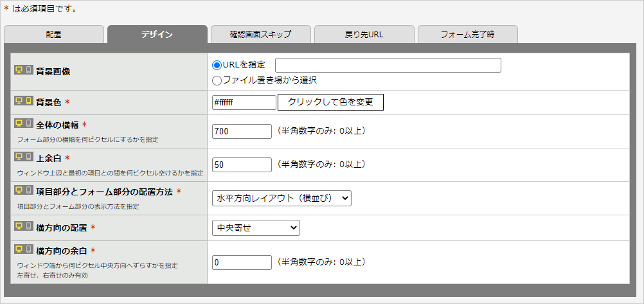The image size is (644, 304).
Task: Focus the background image URL field
Action: tap(388, 66)
